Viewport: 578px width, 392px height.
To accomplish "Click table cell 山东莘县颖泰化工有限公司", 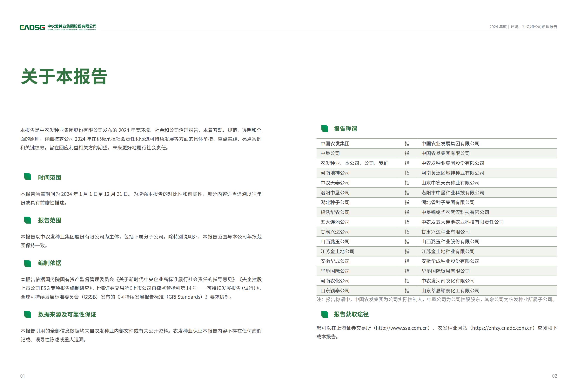I will coord(450,291).
